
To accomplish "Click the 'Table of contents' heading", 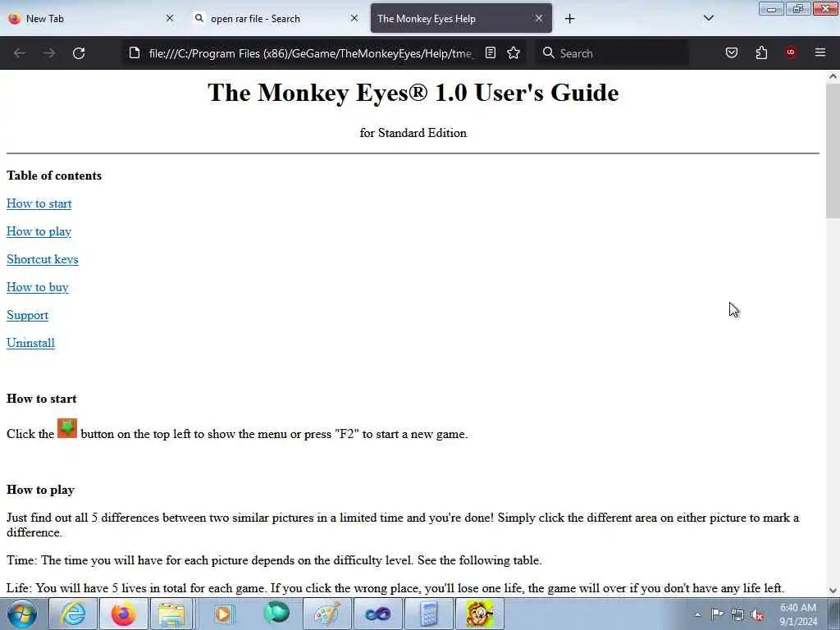I will (x=54, y=176).
